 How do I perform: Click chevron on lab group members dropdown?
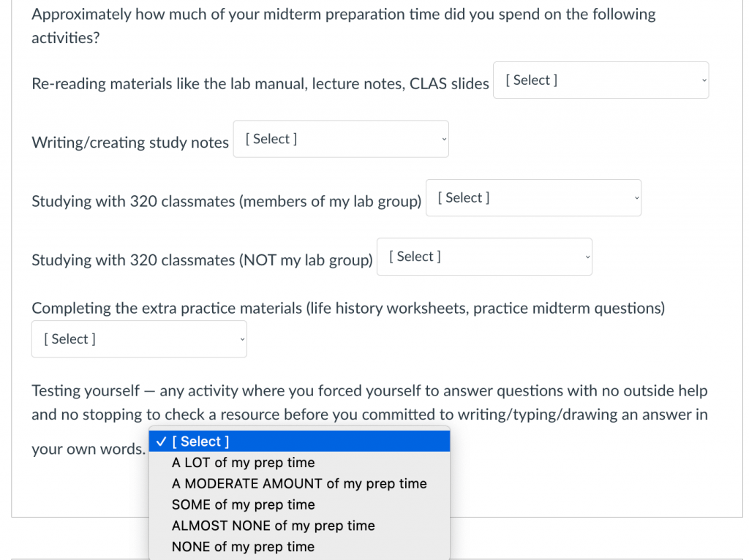click(636, 198)
